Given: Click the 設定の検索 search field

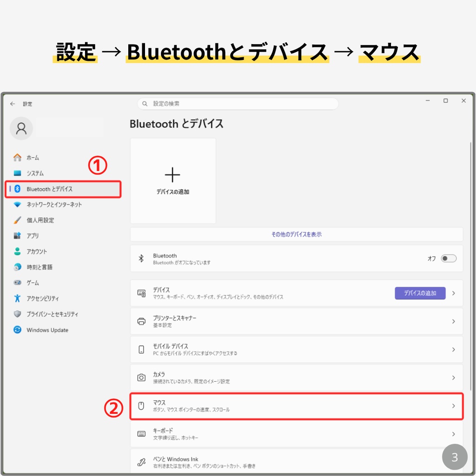Looking at the screenshot, I should click(x=238, y=104).
